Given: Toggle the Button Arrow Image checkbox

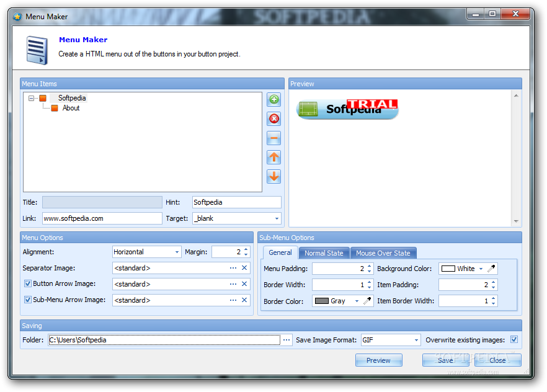Looking at the screenshot, I should tap(27, 283).
